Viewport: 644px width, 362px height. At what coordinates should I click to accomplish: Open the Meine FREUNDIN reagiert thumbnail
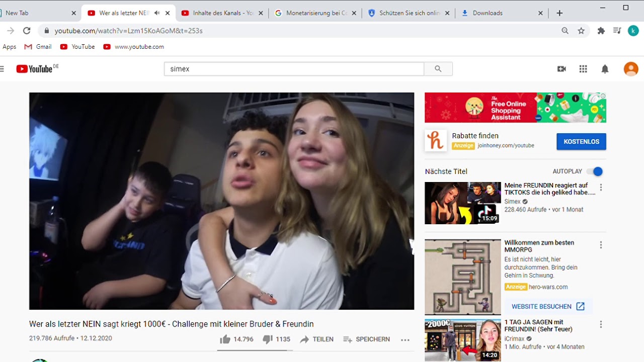[x=463, y=203]
